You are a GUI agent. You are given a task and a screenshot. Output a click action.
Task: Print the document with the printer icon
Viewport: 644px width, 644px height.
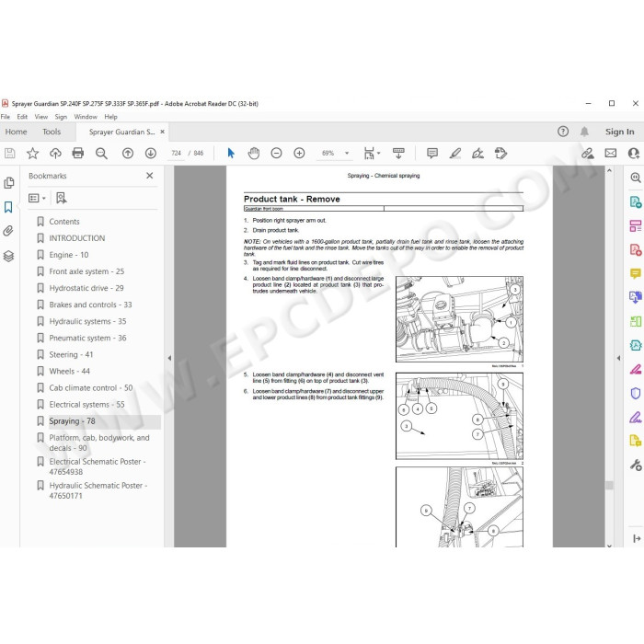78,154
